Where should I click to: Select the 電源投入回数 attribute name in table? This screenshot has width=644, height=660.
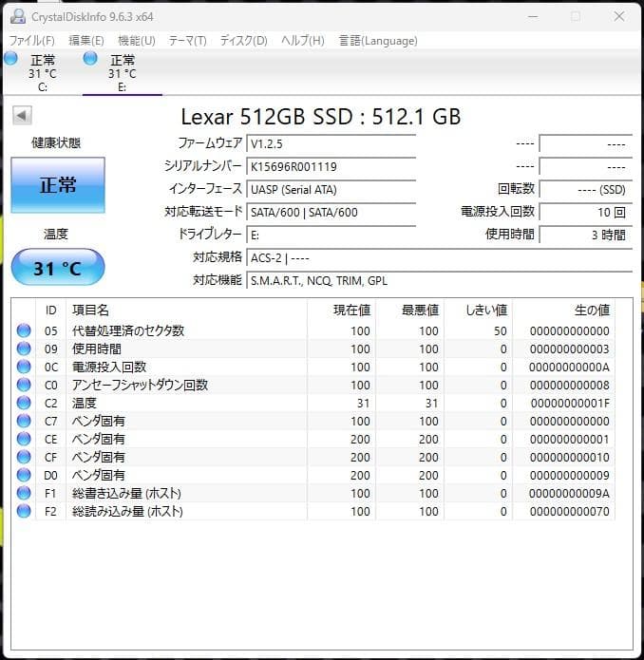[x=109, y=368]
